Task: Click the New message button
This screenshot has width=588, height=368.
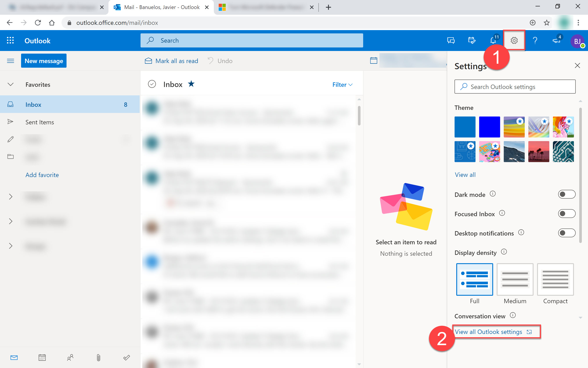Action: (x=44, y=61)
